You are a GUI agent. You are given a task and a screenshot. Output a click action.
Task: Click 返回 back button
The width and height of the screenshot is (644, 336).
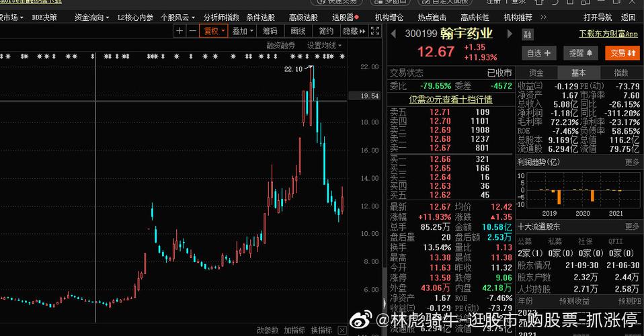coord(629,17)
